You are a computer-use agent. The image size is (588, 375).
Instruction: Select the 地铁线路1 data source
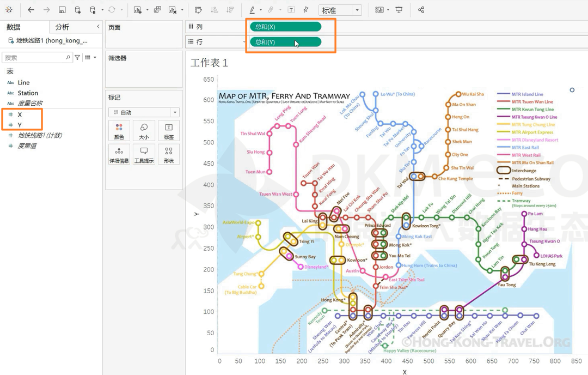point(48,40)
